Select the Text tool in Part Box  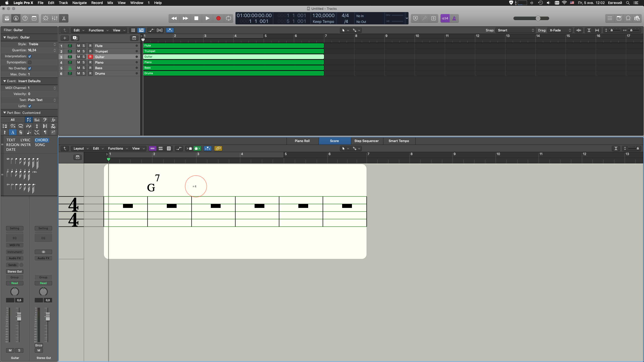(x=13, y=132)
